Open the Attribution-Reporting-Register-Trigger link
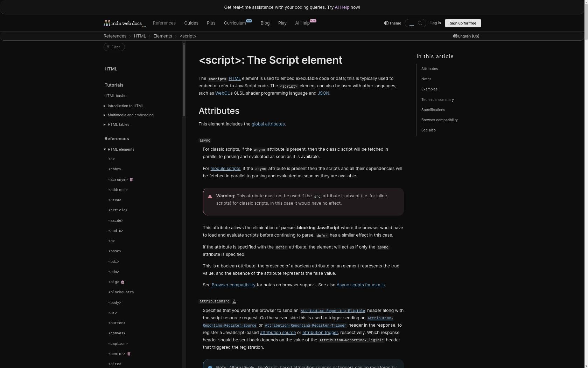 (306, 326)
